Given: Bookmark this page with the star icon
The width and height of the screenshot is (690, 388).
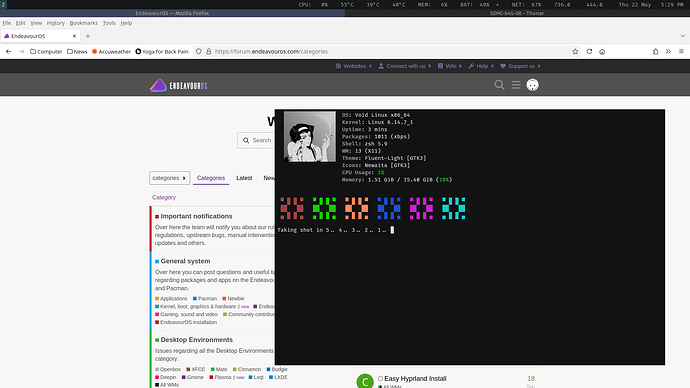Looking at the screenshot, I should 575,51.
